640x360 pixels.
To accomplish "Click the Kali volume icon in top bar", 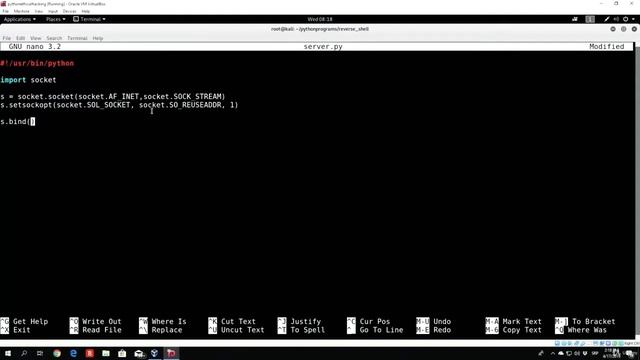I will [616, 19].
